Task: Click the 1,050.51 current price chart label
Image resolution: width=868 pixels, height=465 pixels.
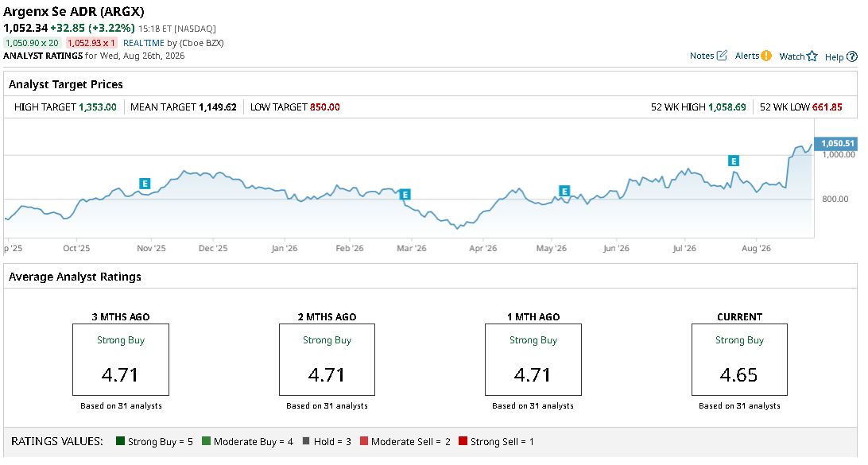Action: coord(837,143)
